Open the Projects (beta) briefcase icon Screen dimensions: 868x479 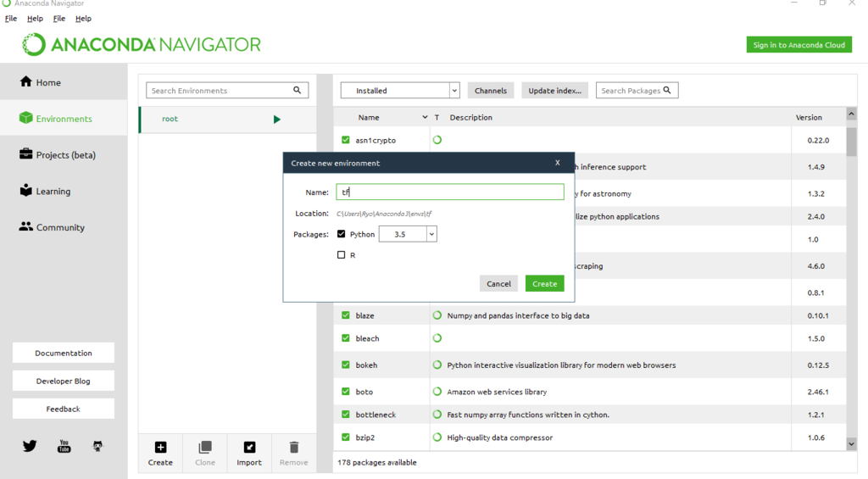tap(26, 154)
